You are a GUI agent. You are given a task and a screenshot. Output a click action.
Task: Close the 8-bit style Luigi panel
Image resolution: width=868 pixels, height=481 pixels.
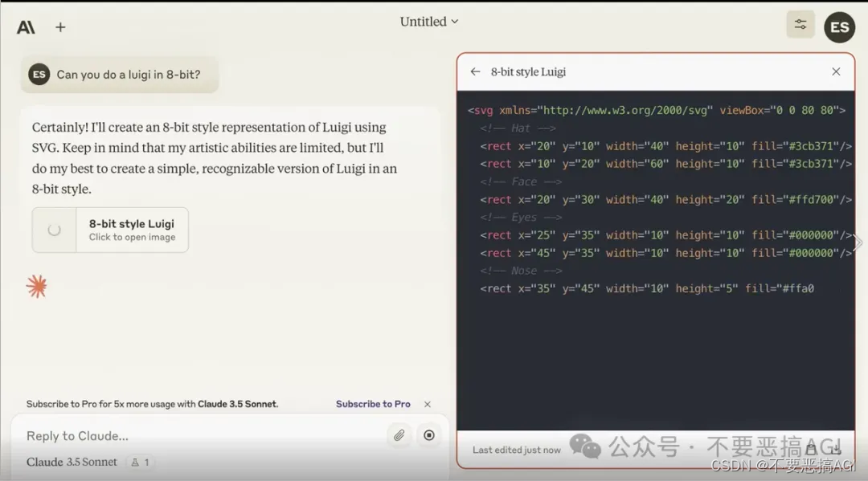click(x=836, y=71)
